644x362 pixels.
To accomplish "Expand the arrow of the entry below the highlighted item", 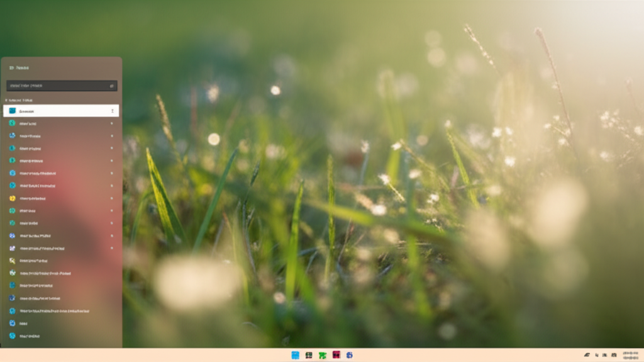I will [x=112, y=123].
